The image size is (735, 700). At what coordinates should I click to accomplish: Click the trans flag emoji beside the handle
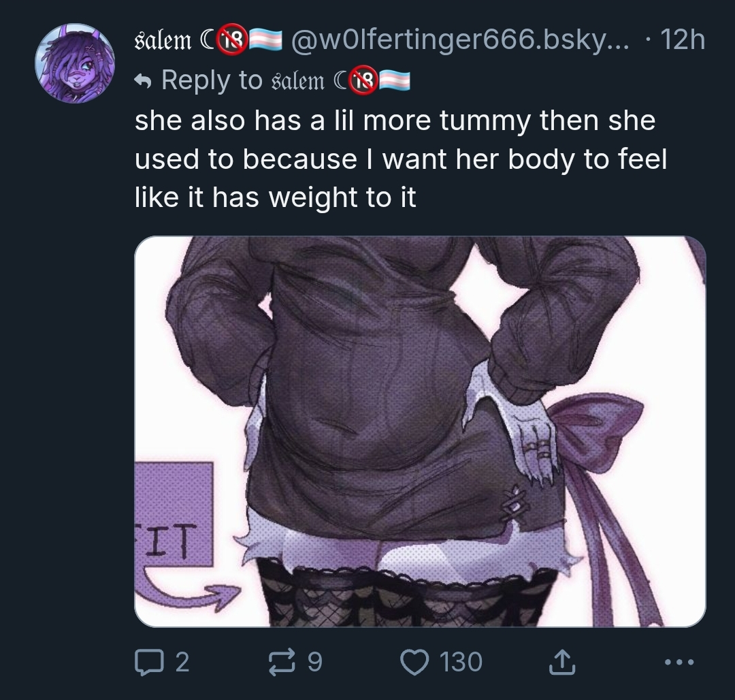[x=265, y=40]
